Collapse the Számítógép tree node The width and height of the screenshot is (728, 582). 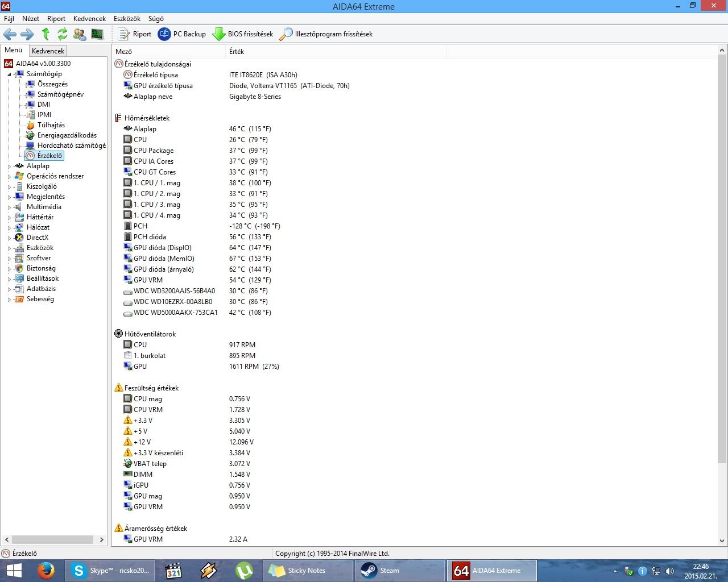(x=9, y=74)
